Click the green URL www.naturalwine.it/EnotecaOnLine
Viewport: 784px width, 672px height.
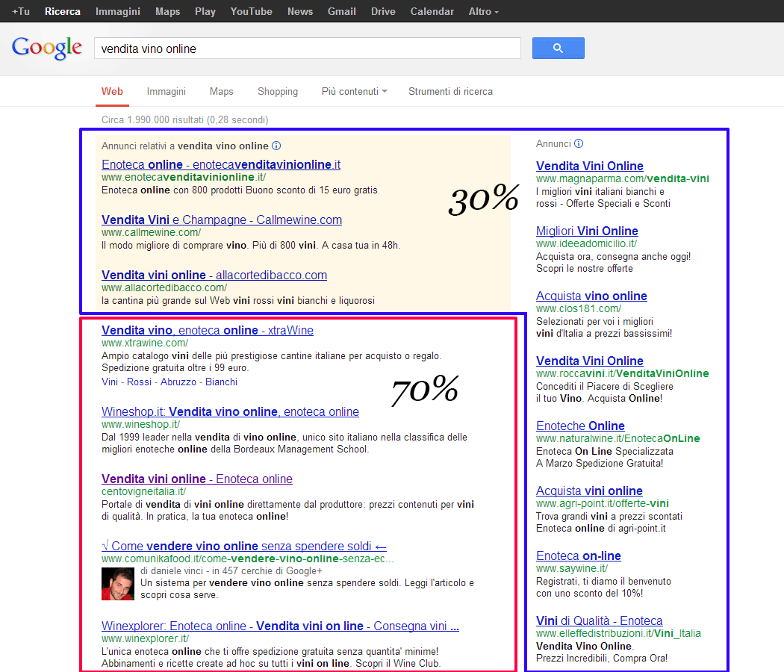click(x=618, y=438)
